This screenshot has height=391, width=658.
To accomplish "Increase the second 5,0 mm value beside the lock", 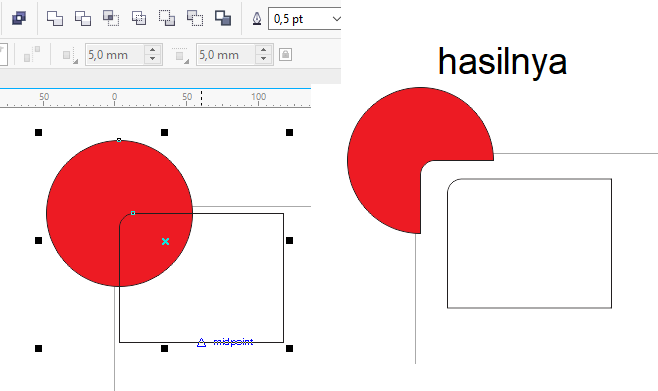I will coord(264,50).
